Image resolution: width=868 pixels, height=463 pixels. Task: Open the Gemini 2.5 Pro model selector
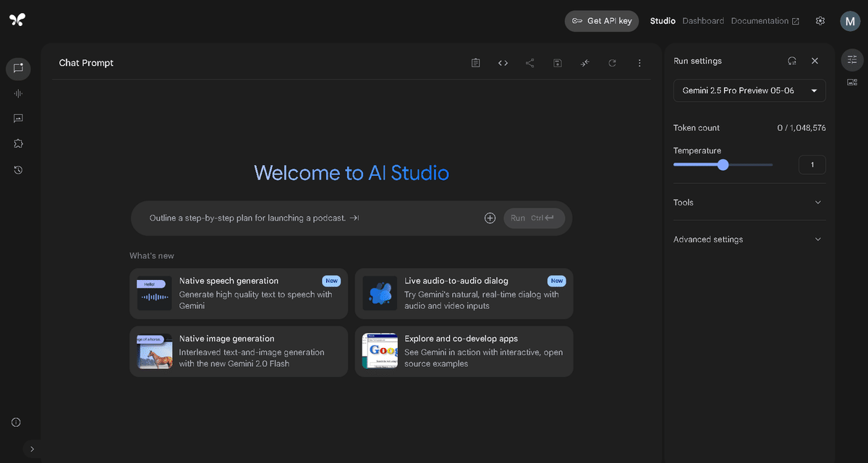point(749,90)
